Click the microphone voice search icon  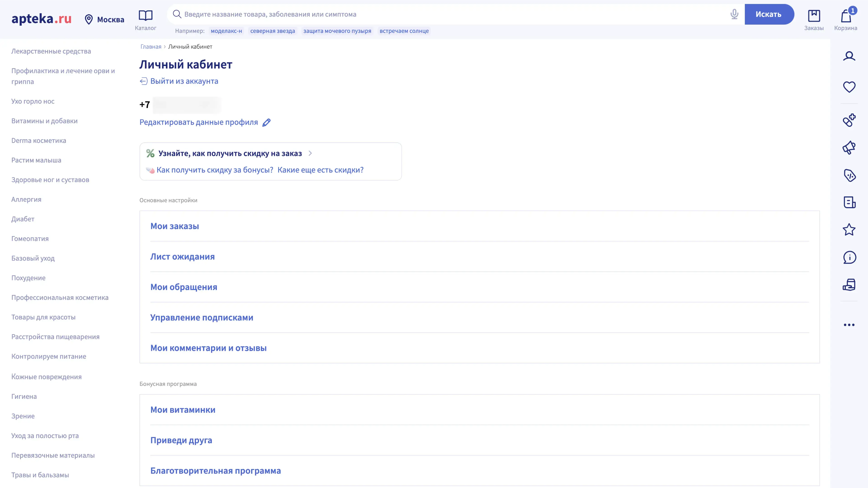tap(734, 14)
